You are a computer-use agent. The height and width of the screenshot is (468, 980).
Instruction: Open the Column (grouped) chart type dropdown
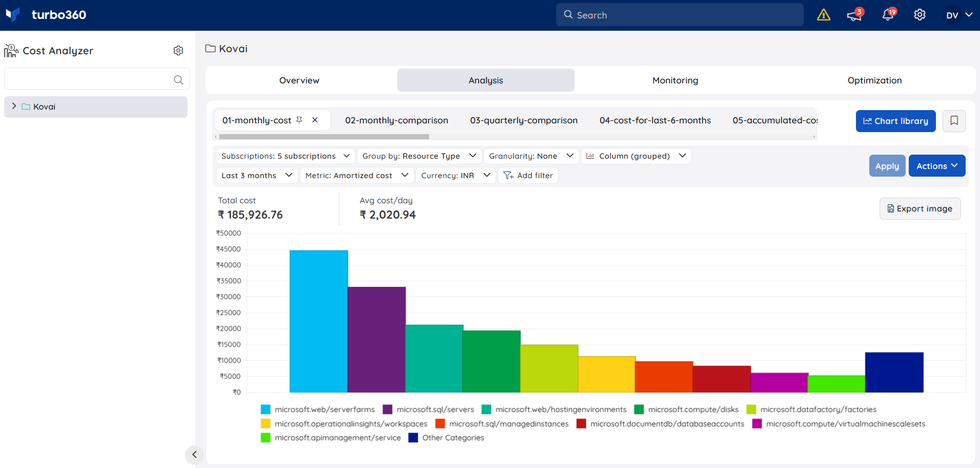coord(636,156)
